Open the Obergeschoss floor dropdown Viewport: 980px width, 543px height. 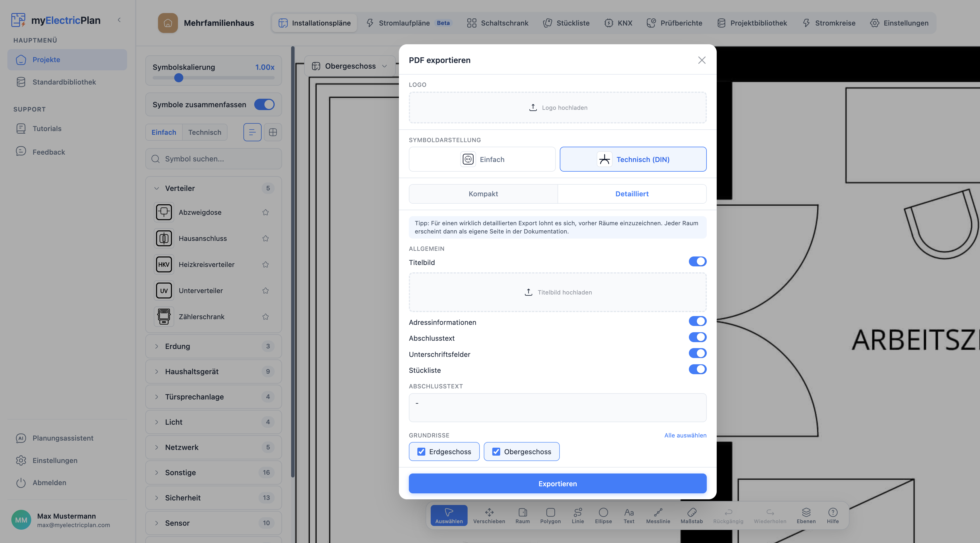[x=349, y=66]
